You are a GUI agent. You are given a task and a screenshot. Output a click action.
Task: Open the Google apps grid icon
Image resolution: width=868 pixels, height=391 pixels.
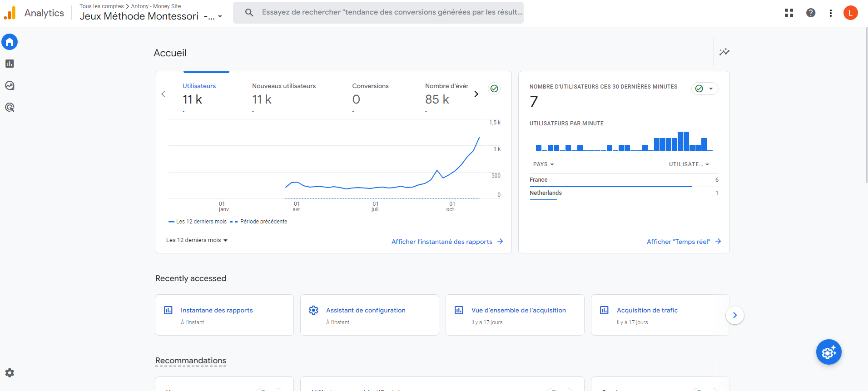789,13
